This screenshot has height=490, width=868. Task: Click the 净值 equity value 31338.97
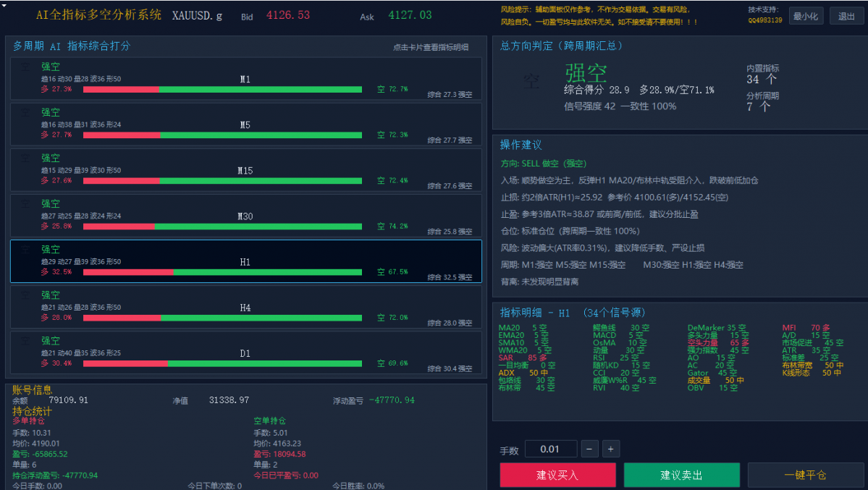click(229, 400)
